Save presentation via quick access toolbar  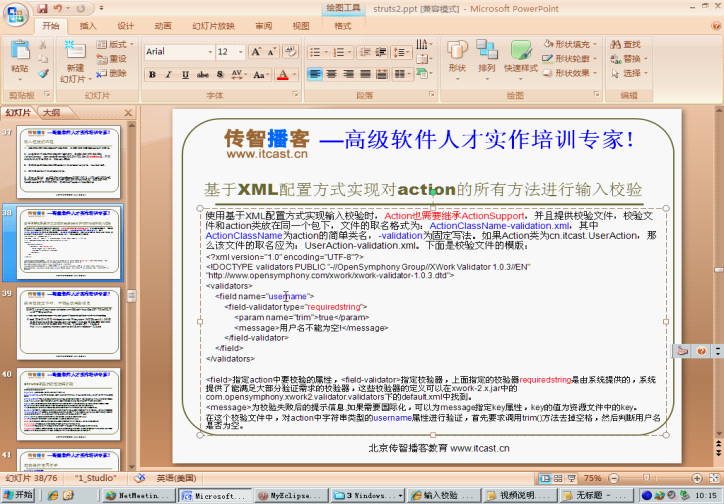(x=42, y=8)
